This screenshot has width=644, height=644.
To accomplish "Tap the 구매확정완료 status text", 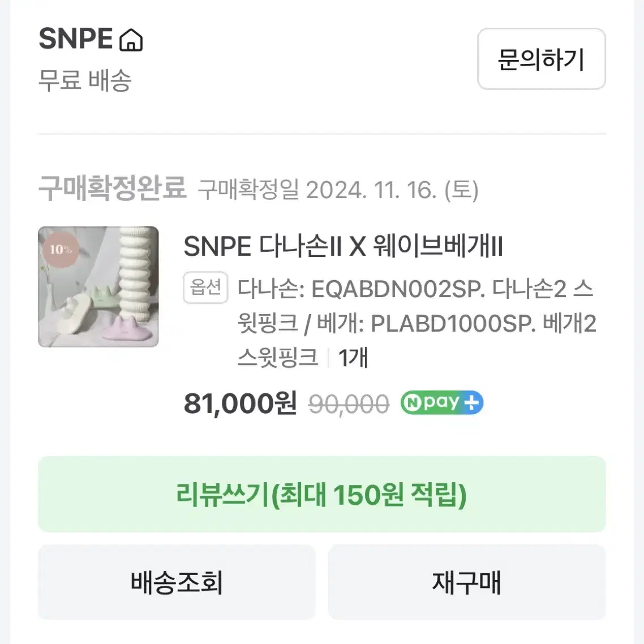I will [x=113, y=188].
